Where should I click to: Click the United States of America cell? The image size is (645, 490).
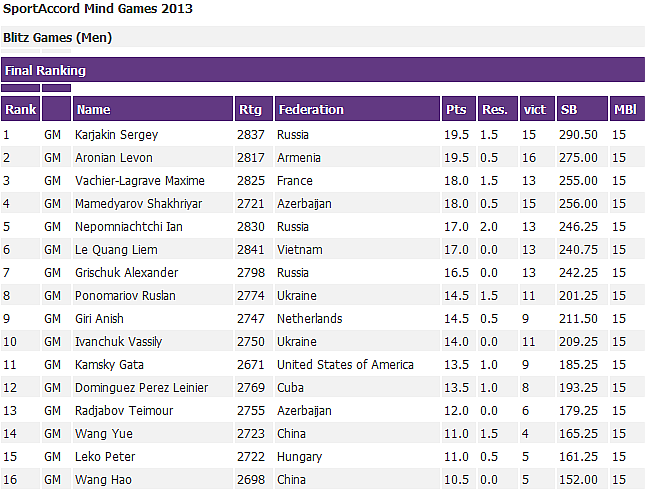pos(344,365)
